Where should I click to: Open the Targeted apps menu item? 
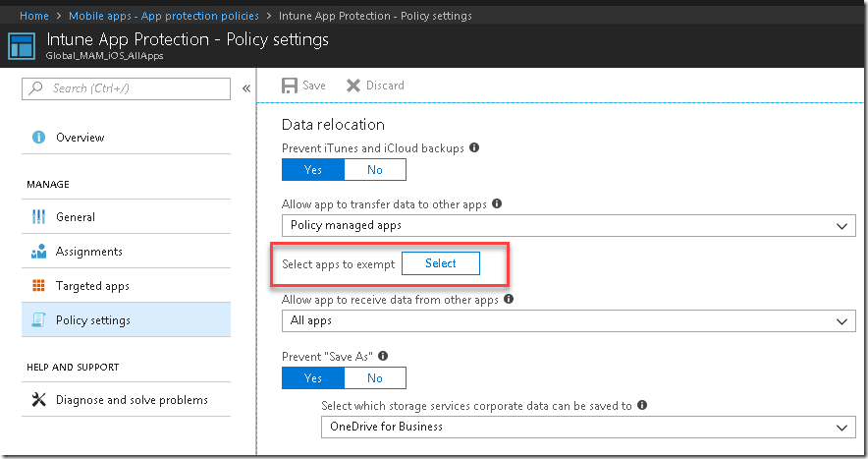point(127,285)
